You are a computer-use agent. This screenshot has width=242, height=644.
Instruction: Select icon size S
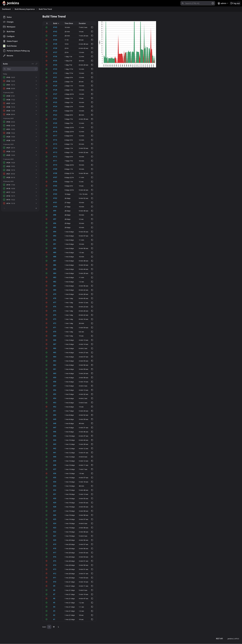(49, 627)
